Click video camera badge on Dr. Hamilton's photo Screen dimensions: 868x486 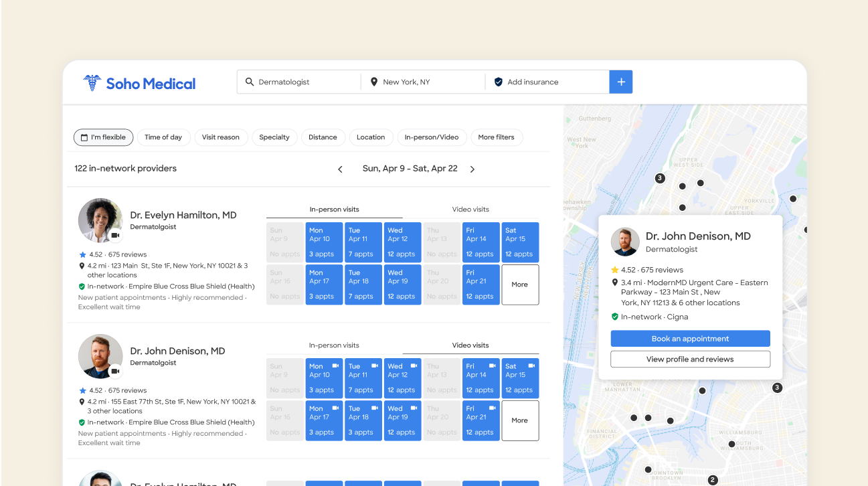tap(115, 235)
